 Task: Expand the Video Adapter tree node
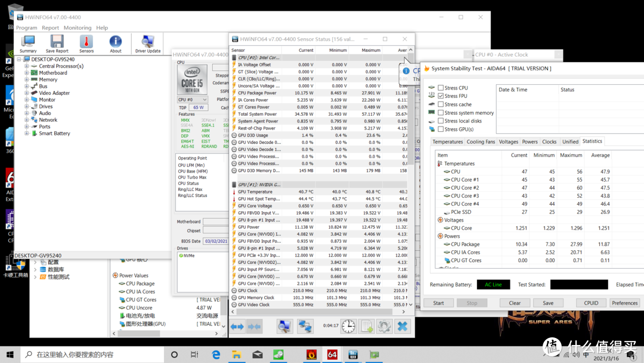pyautogui.click(x=27, y=93)
